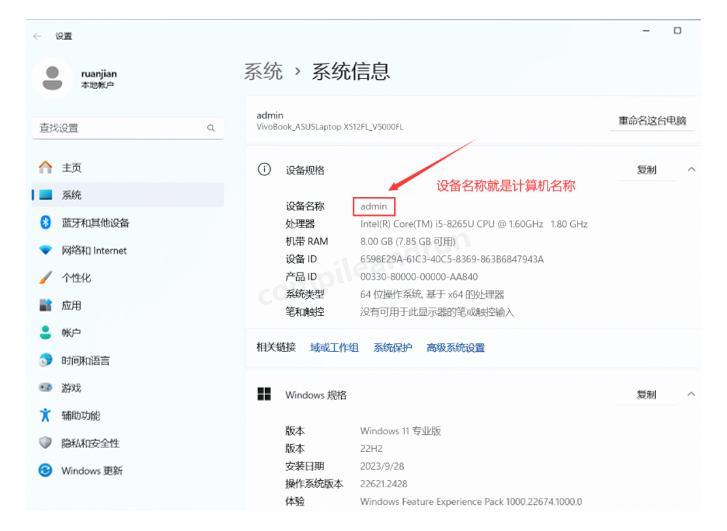727x531 pixels.
Task: Click the Accessibility figure icon
Action: (x=45, y=415)
